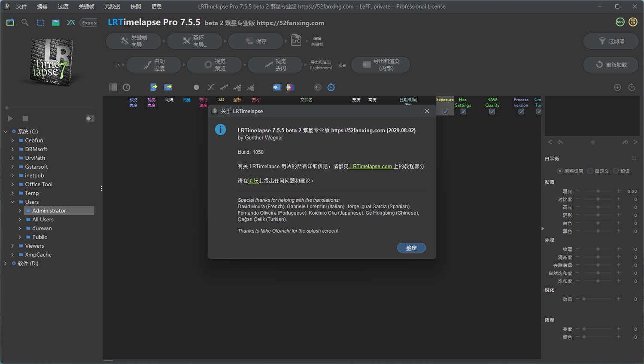Click the blue crossed-curves icon beside Exposure field
Screen dimensions: 644x364
pyautogui.click(x=71, y=22)
